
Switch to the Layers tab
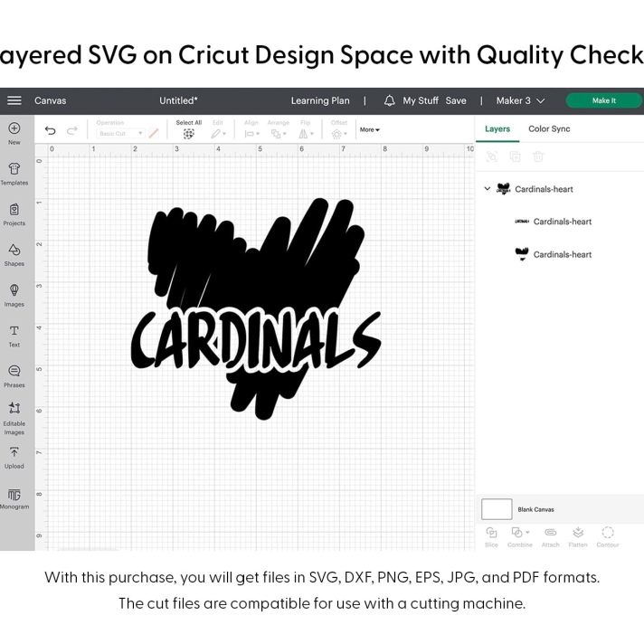coord(497,129)
